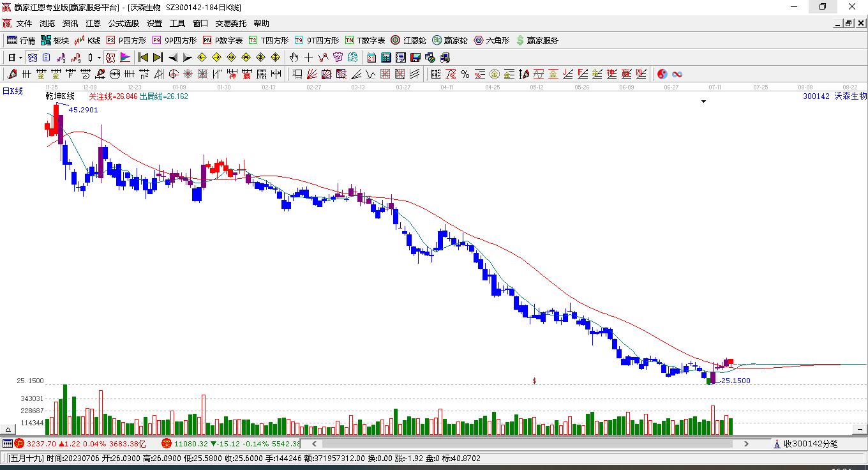
Task: Click the yellow diamond right-arrow icon
Action: tap(216, 57)
